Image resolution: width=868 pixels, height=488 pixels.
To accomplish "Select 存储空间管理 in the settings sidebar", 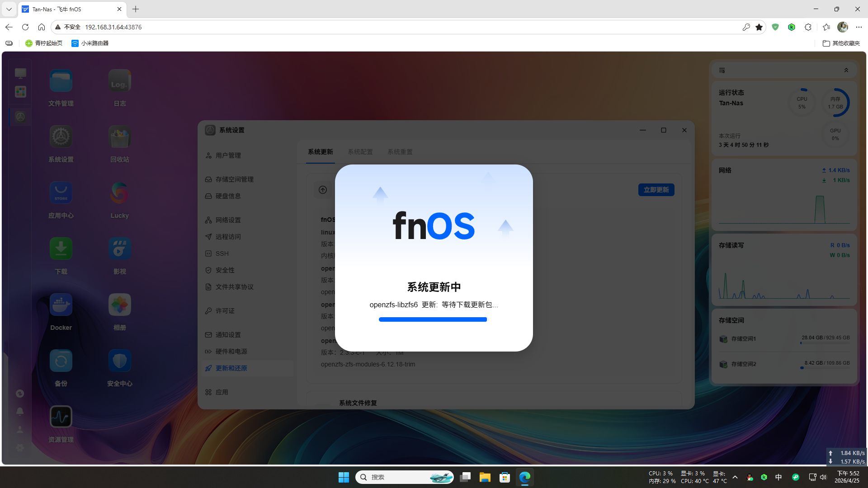I will (248, 179).
